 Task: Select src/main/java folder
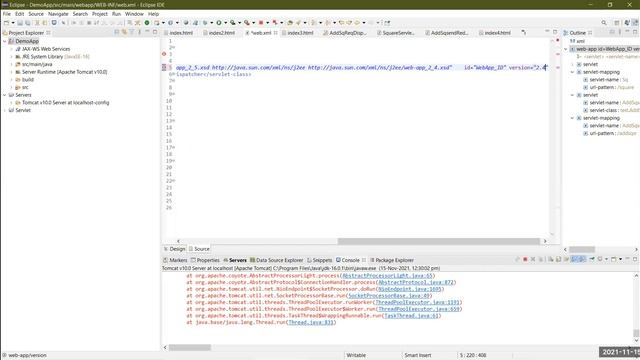[37, 64]
